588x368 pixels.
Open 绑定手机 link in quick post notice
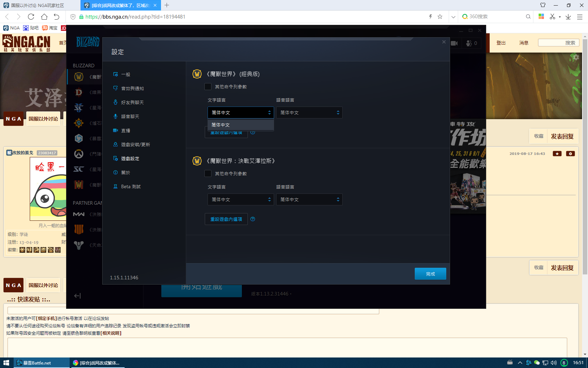point(46,319)
